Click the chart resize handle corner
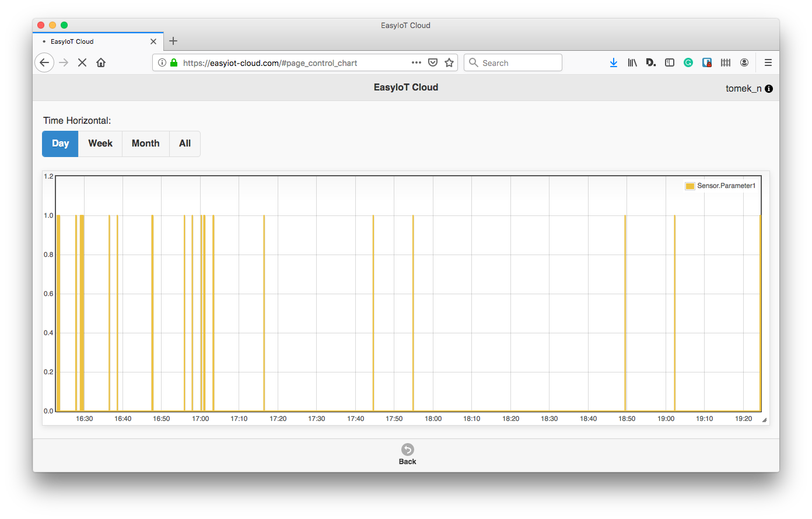 point(765,420)
